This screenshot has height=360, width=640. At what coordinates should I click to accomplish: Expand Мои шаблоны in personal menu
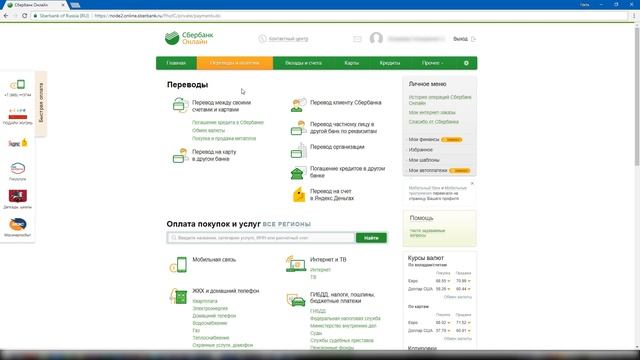click(x=424, y=160)
